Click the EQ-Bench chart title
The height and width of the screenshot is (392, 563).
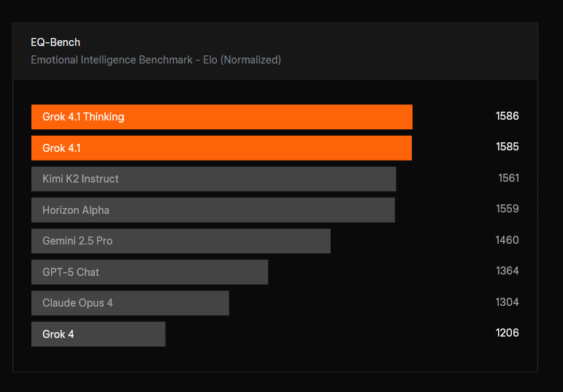[x=55, y=42]
